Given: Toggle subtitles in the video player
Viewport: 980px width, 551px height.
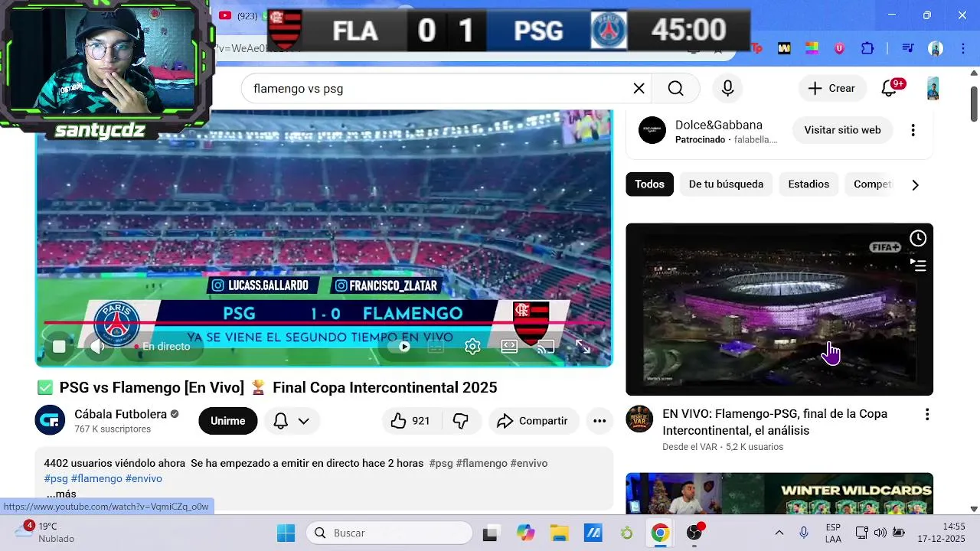Looking at the screenshot, I should pyautogui.click(x=436, y=347).
